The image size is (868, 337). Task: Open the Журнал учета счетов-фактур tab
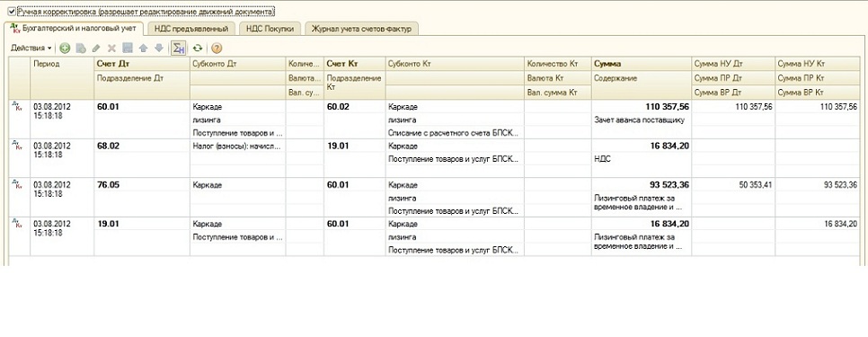click(x=361, y=28)
